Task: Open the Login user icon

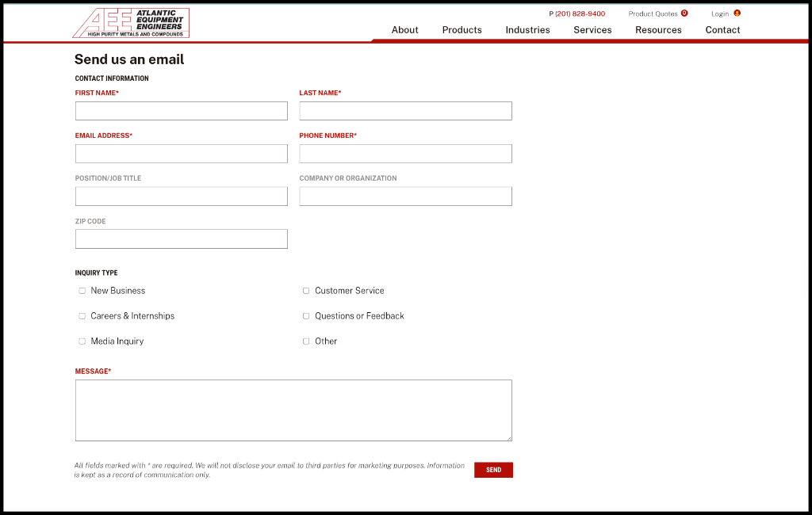Action: click(737, 13)
